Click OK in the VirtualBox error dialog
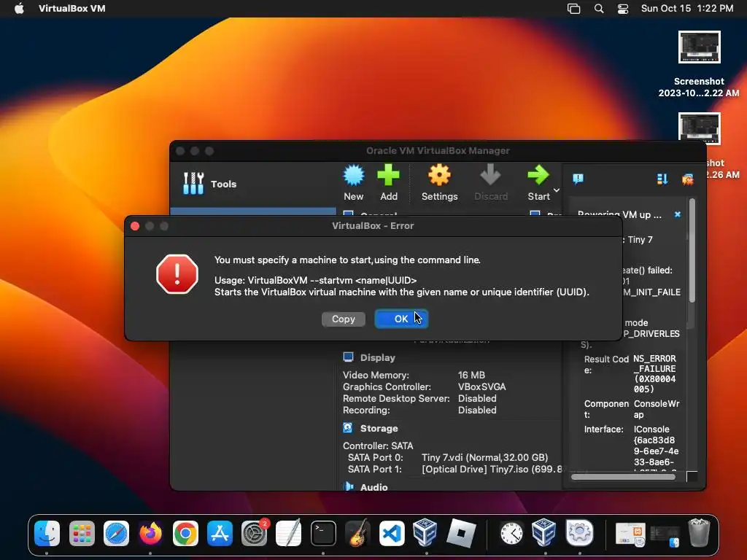This screenshot has height=560, width=747. coord(401,319)
